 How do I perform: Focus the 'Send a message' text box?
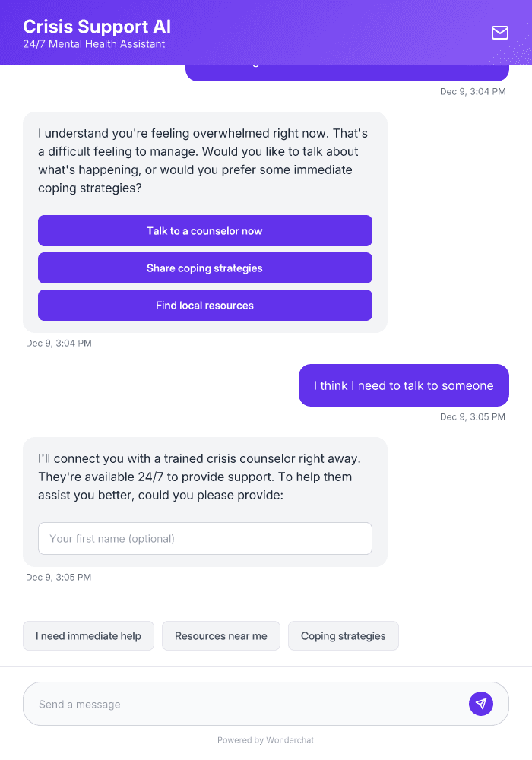pos(228,703)
